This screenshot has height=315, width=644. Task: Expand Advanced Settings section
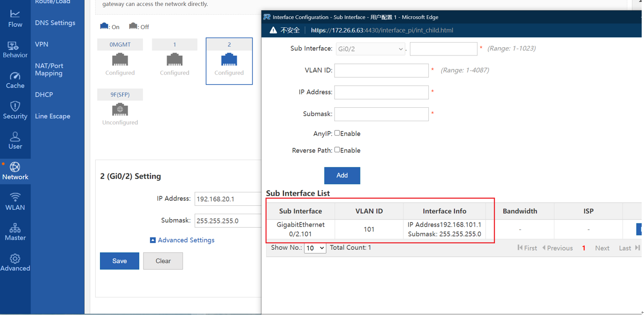click(182, 240)
